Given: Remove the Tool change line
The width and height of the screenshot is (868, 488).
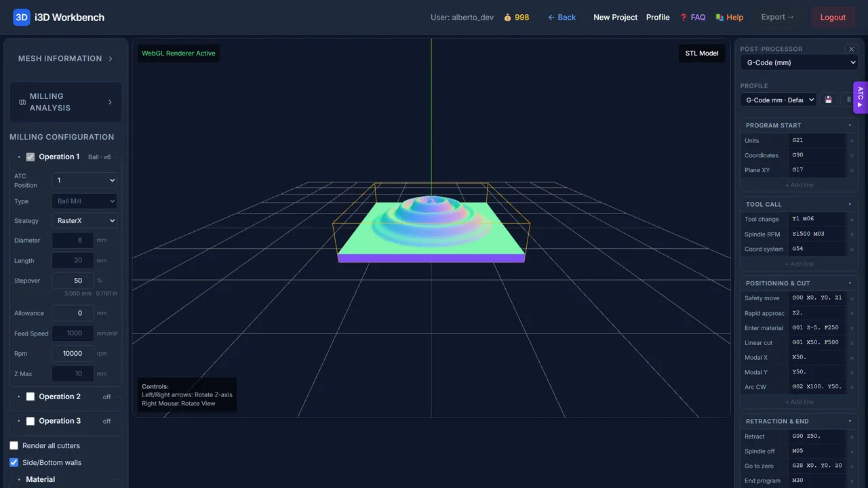Looking at the screenshot, I should point(852,220).
